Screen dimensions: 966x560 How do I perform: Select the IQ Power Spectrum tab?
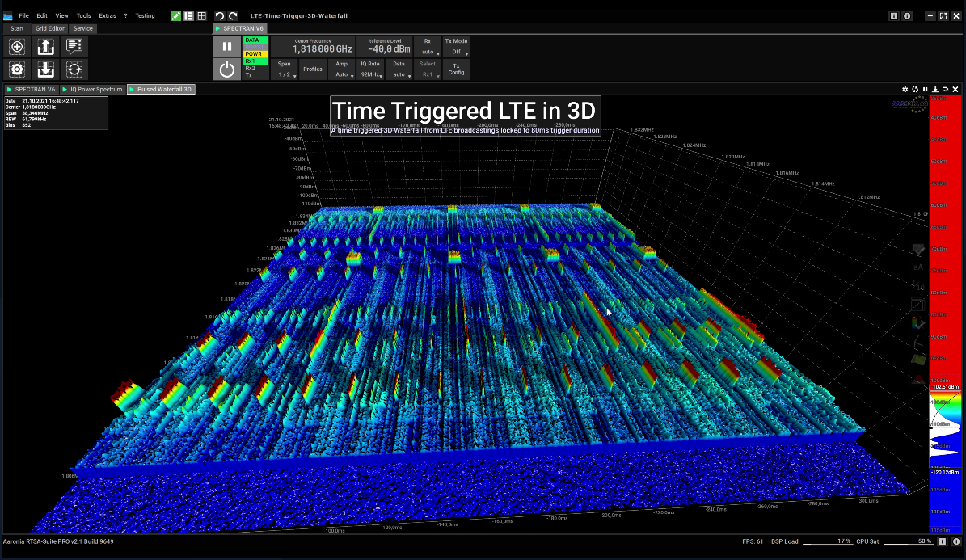pos(92,90)
